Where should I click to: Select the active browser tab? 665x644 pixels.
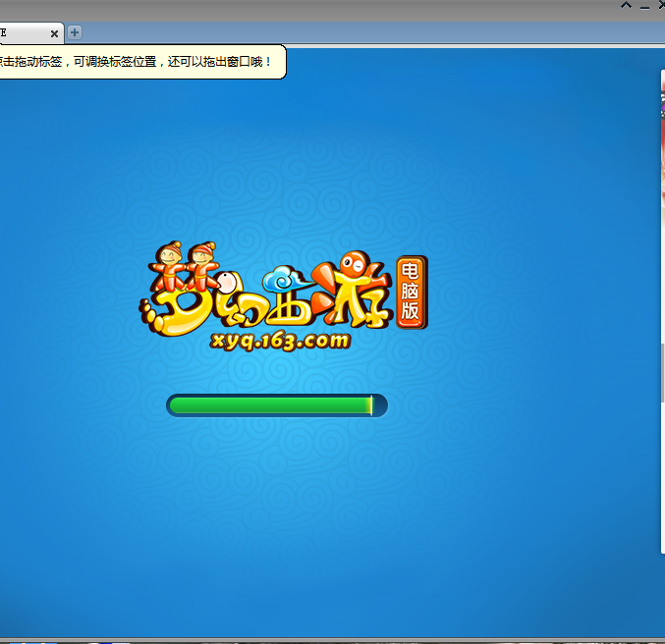[x=31, y=33]
